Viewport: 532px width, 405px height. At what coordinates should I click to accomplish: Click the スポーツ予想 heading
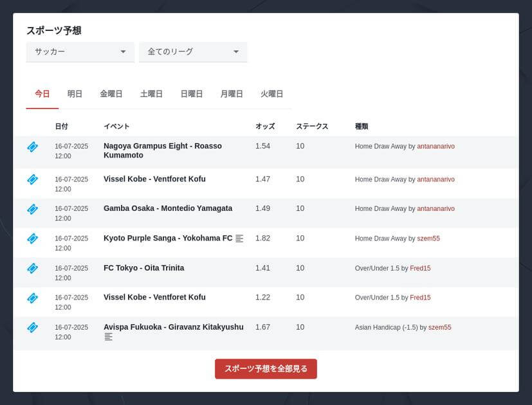(x=54, y=30)
